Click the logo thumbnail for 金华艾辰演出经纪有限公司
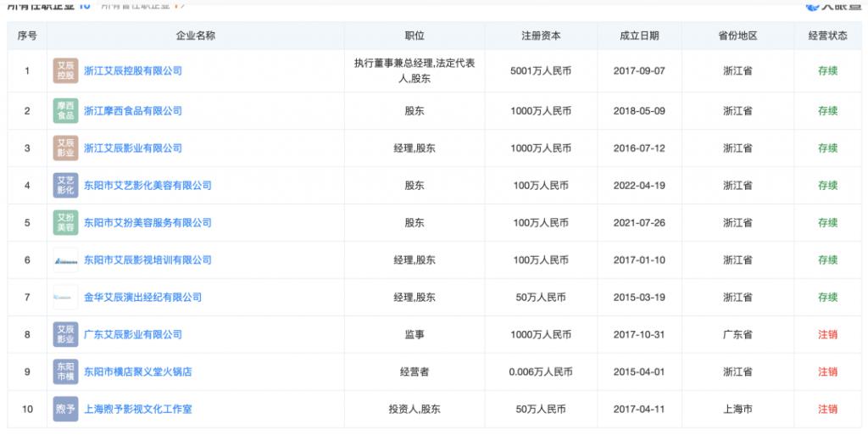 point(65,298)
